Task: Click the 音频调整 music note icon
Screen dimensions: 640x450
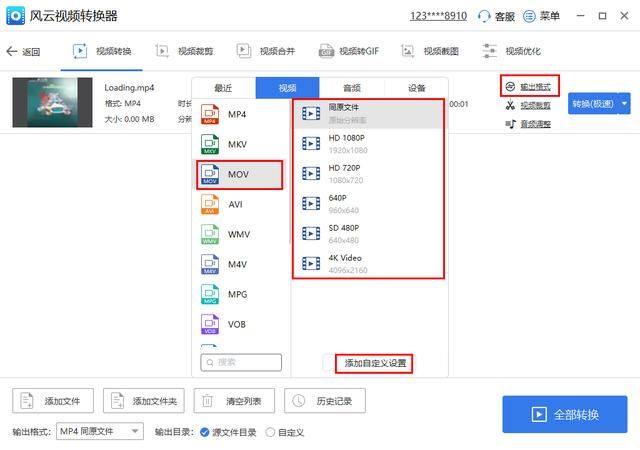Action: (x=510, y=124)
